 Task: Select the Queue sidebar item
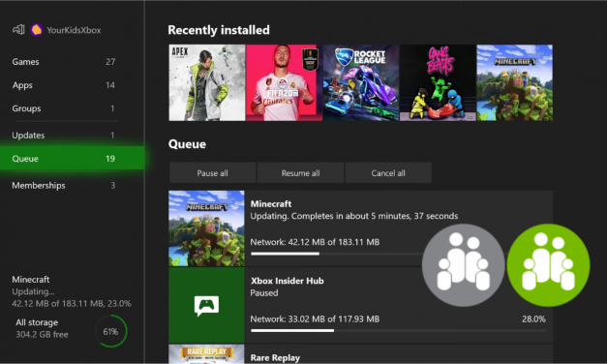click(x=72, y=158)
